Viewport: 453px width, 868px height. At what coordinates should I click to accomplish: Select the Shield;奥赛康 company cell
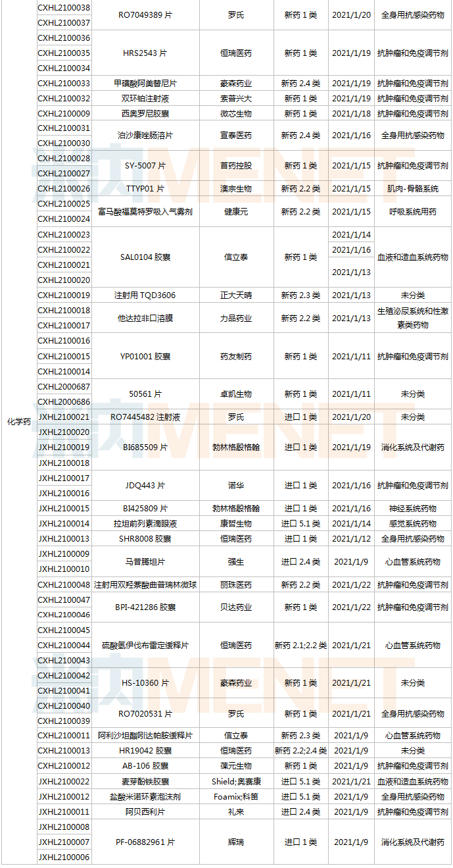(x=236, y=782)
